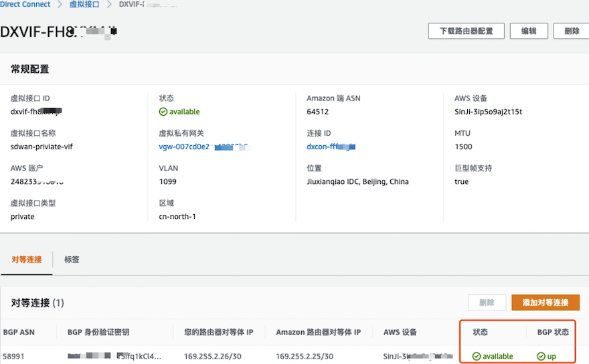589x364 pixels.
Task: Click the available check icon in the peering row
Action: tap(477, 357)
